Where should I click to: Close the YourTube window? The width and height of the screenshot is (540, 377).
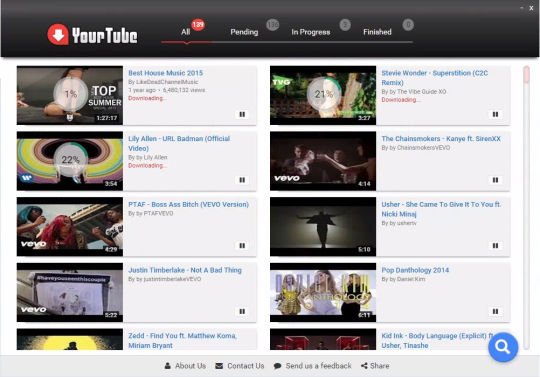pyautogui.click(x=531, y=8)
